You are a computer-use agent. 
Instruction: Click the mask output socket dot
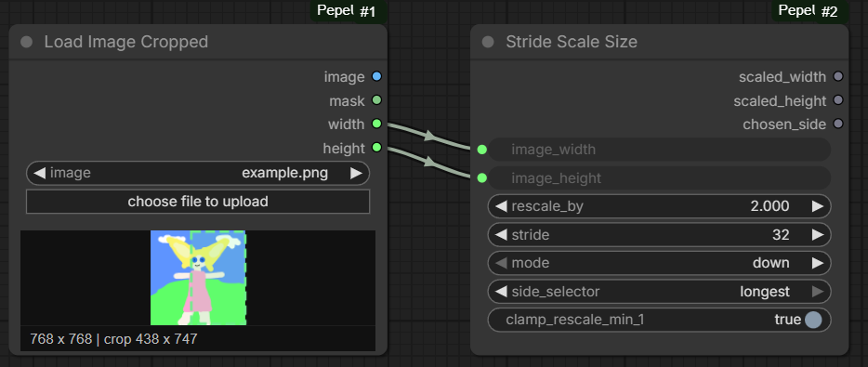tap(377, 100)
